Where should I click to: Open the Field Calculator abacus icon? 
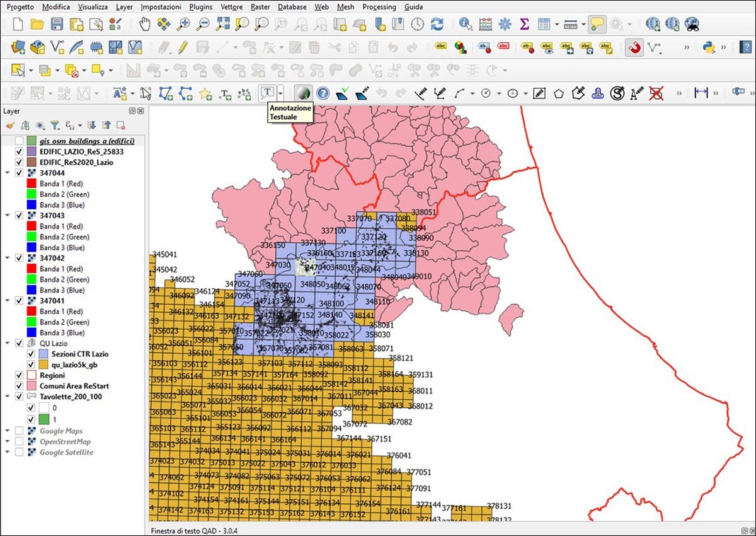click(485, 24)
